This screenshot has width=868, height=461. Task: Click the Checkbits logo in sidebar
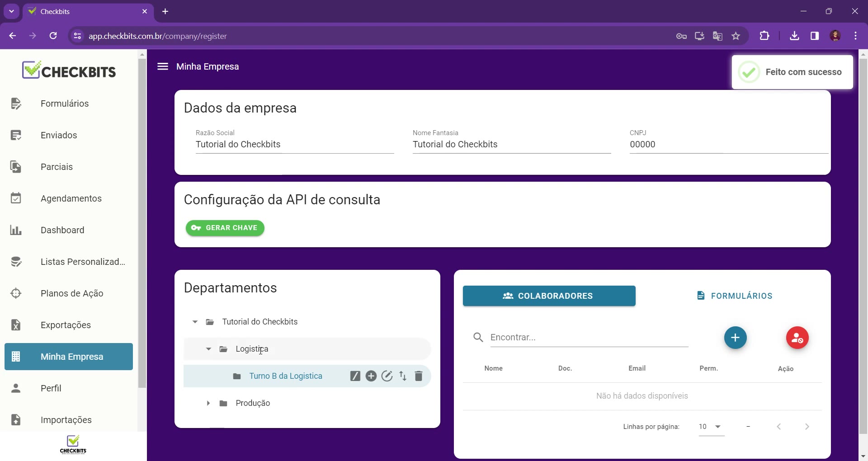(x=69, y=70)
